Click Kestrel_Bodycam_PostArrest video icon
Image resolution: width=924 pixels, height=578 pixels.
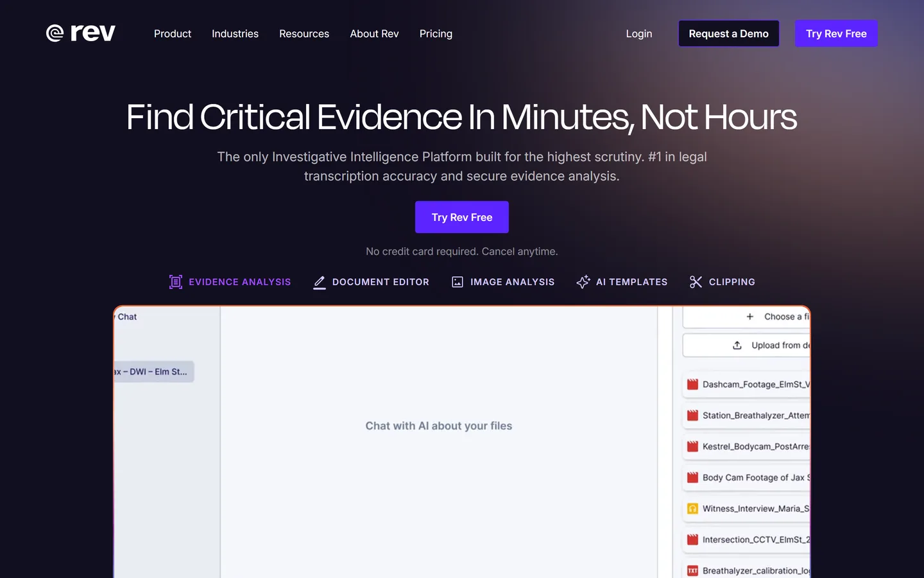692,446
